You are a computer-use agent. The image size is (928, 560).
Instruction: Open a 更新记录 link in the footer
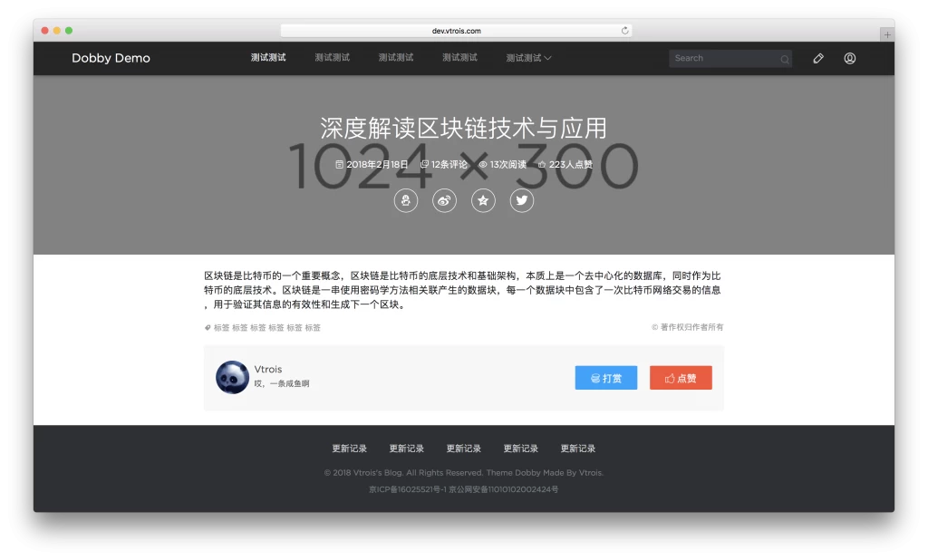pyautogui.click(x=350, y=448)
